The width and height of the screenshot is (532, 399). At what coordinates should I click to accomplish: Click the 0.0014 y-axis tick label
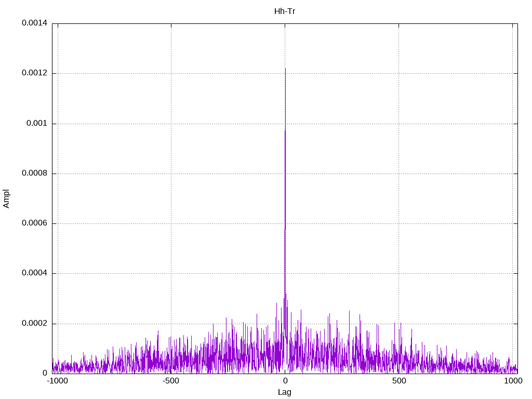[x=35, y=23]
